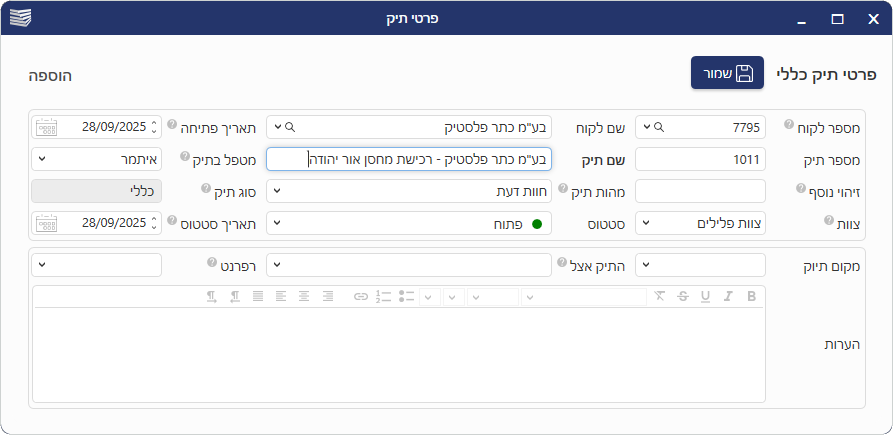The height and width of the screenshot is (435, 893).
Task: Create a numbered list in notes editor
Action: 383,296
